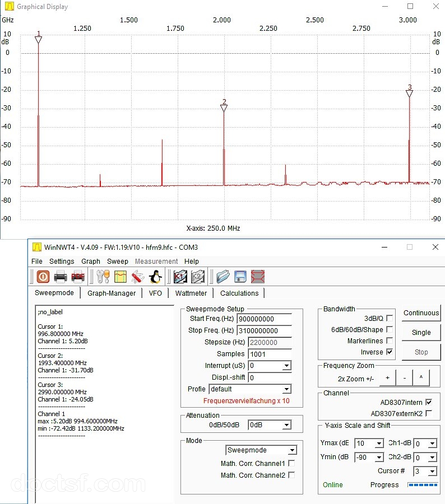Click the blue Progress bar

tap(423, 485)
